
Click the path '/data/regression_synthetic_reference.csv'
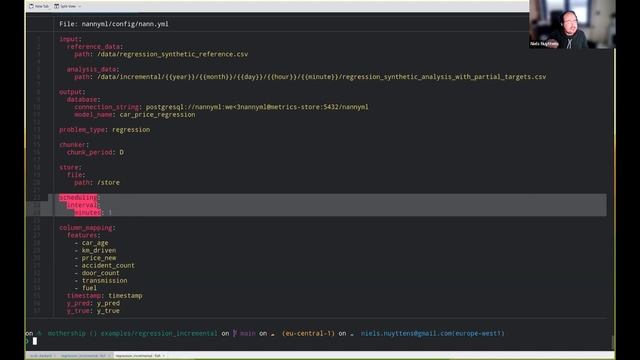[172, 54]
